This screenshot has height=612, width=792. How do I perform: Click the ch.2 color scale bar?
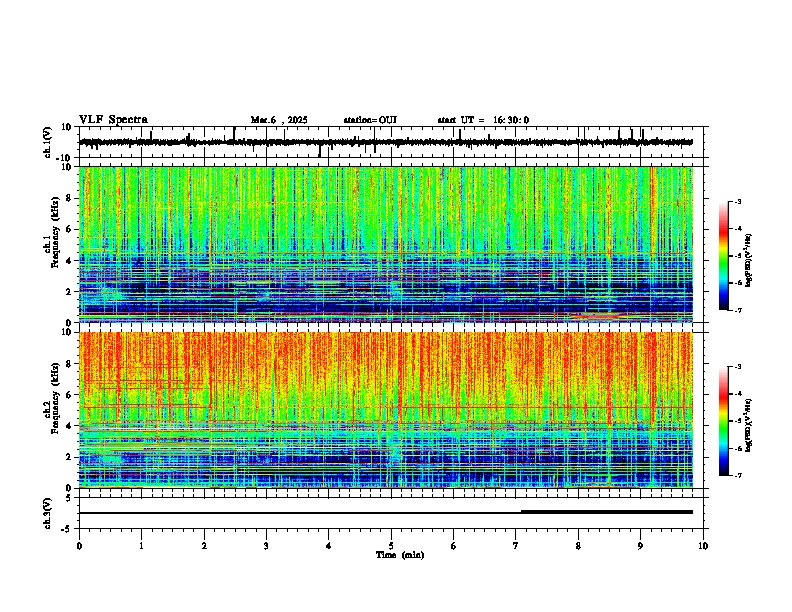(x=724, y=421)
